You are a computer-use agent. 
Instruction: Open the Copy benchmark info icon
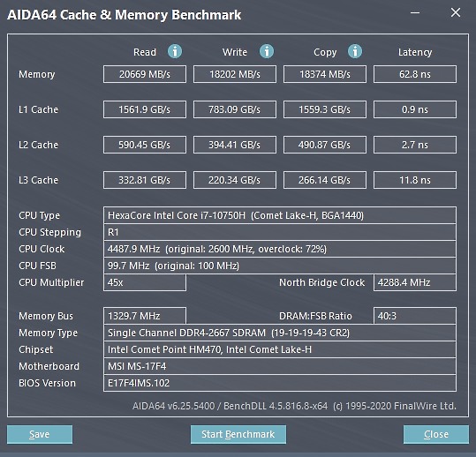pyautogui.click(x=355, y=51)
